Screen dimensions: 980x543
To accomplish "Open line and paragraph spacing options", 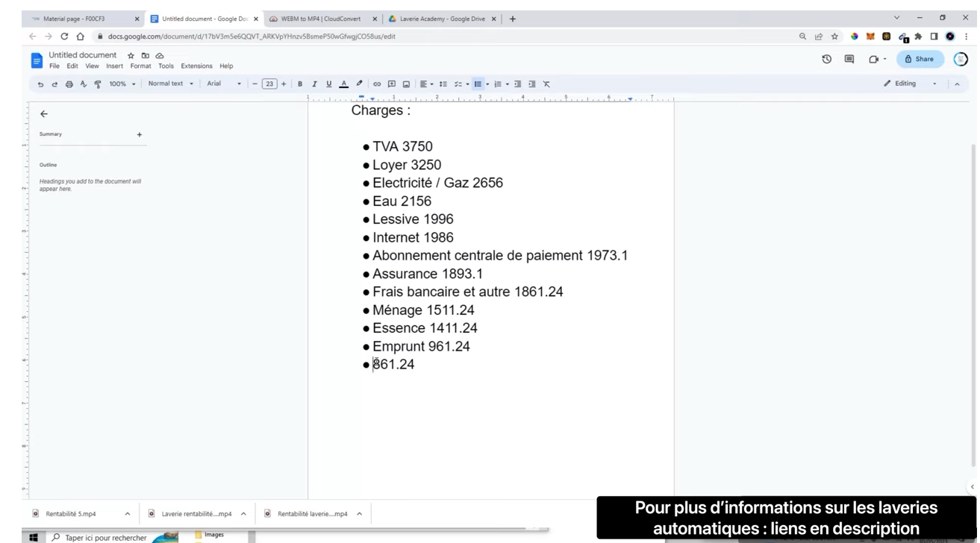I will [443, 84].
